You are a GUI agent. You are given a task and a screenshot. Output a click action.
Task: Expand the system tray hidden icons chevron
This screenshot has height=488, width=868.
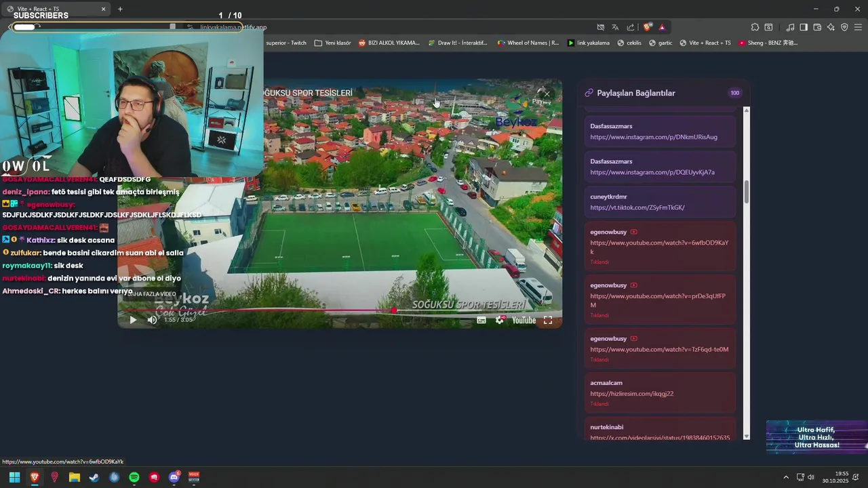tap(786, 477)
